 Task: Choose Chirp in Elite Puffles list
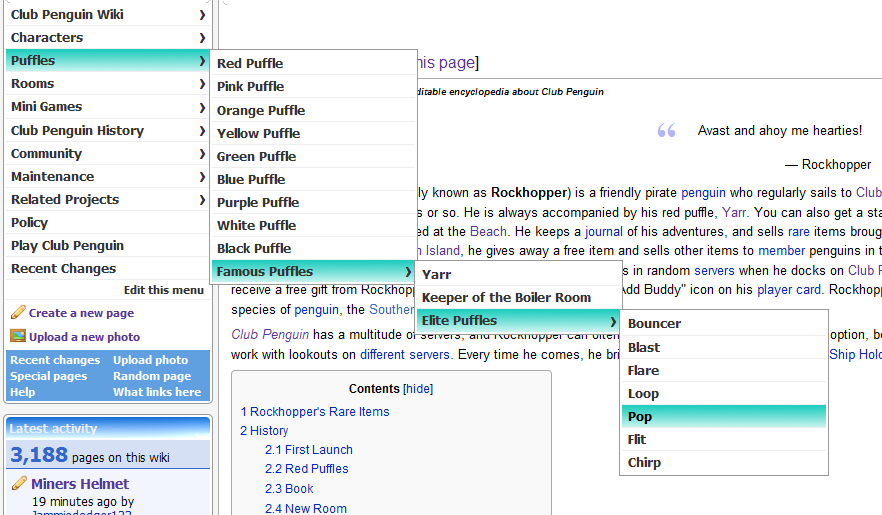tap(724, 463)
